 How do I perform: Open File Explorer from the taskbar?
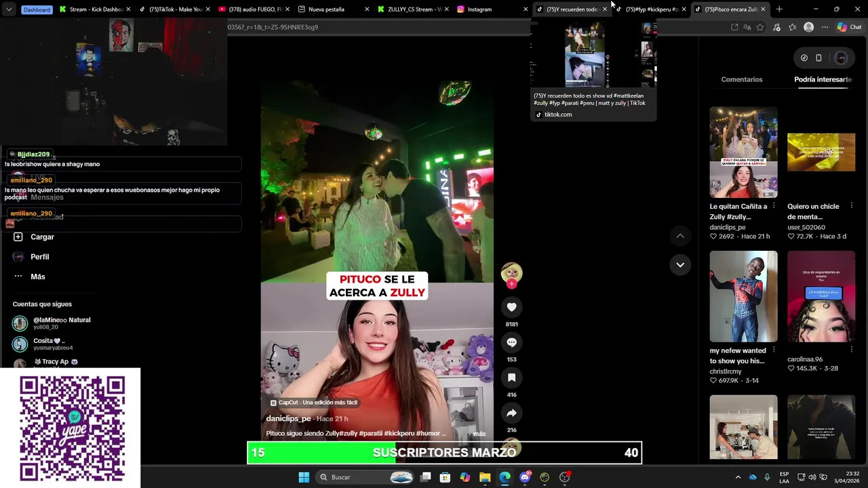tap(485, 477)
